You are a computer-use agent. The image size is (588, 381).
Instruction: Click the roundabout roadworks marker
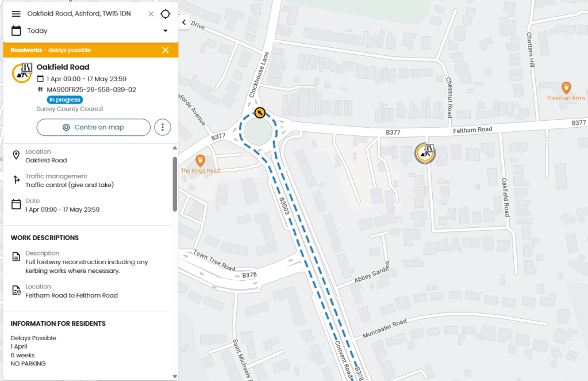pyautogui.click(x=260, y=112)
